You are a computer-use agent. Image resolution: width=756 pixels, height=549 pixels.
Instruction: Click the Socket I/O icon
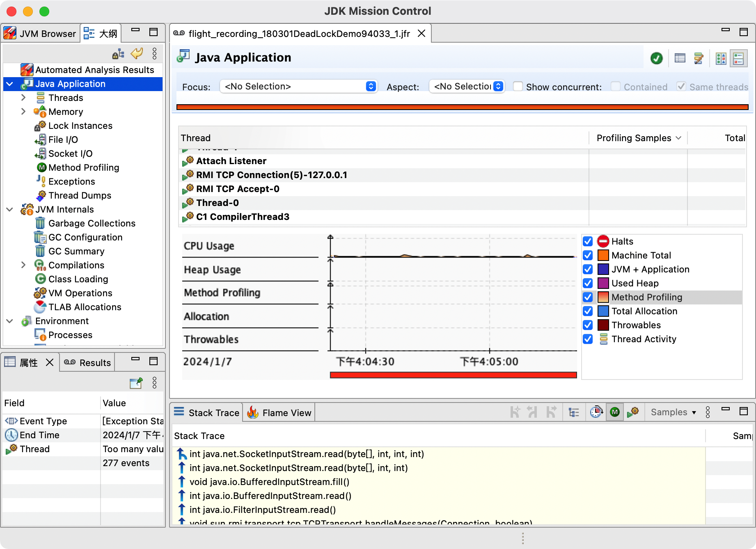[x=40, y=153]
